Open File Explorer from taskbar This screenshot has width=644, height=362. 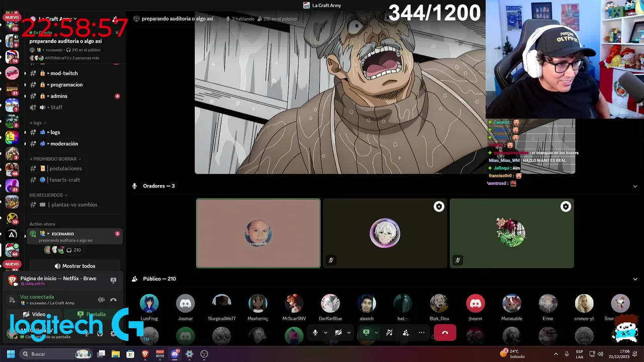pyautogui.click(x=116, y=354)
